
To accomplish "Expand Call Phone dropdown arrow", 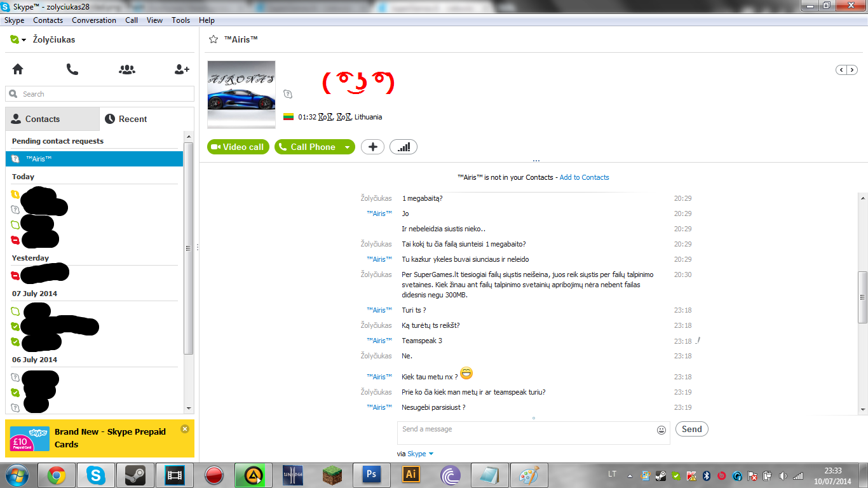I will click(347, 147).
